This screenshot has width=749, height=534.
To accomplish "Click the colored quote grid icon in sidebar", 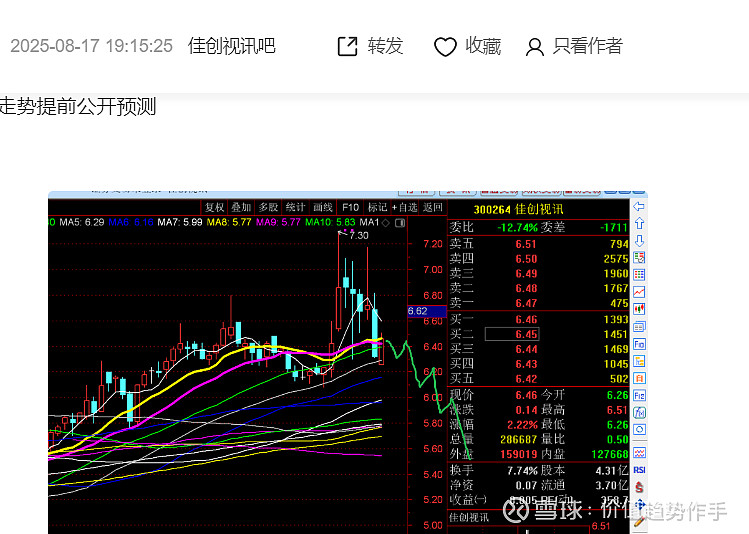I will click(x=639, y=275).
